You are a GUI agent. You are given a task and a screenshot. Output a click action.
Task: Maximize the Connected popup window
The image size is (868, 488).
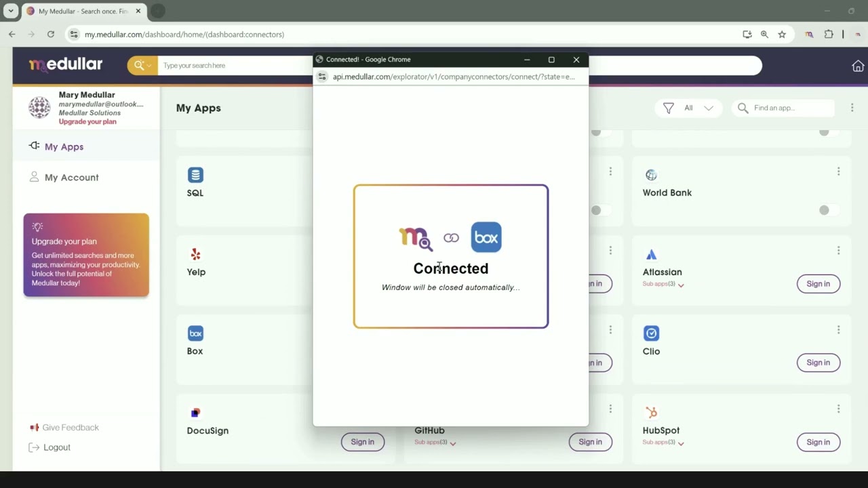point(551,60)
